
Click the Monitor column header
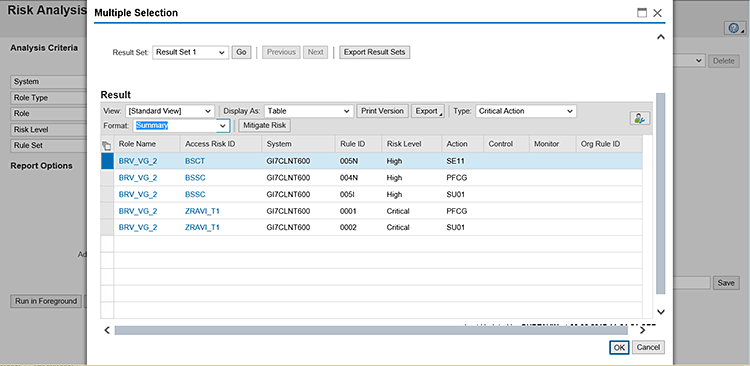pyautogui.click(x=552, y=144)
